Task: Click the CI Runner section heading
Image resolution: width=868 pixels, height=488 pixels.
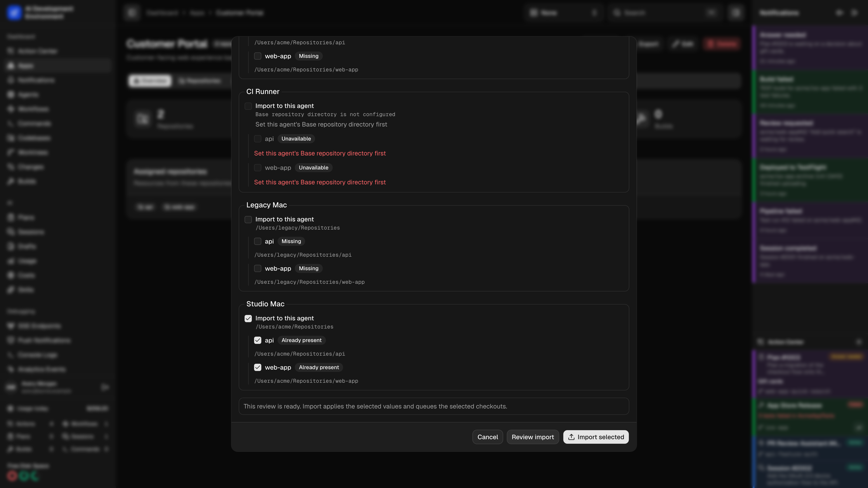Action: (x=263, y=91)
